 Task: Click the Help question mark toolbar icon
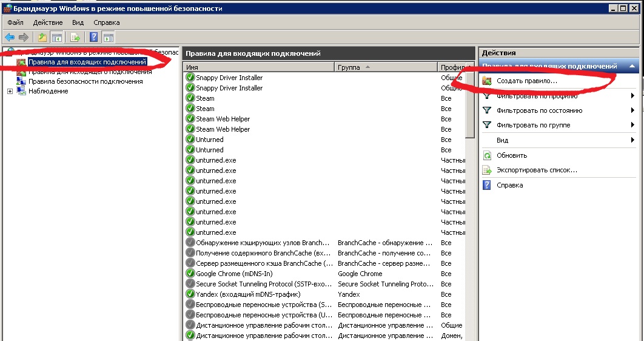point(93,38)
